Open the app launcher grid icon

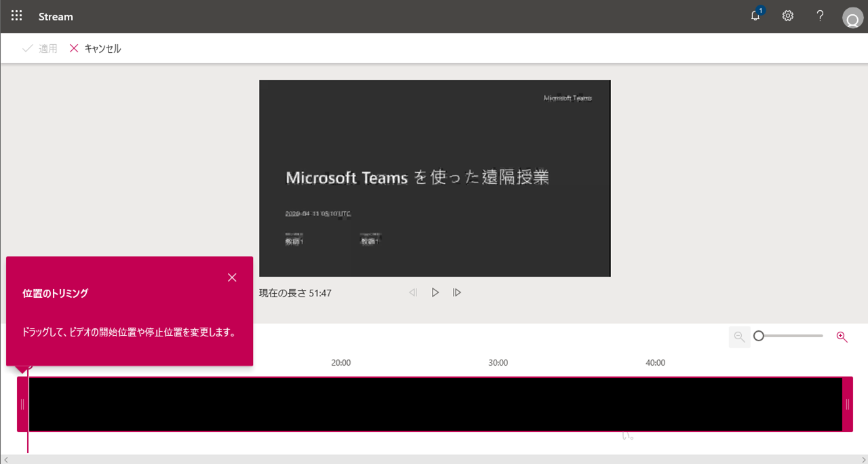tap(17, 16)
